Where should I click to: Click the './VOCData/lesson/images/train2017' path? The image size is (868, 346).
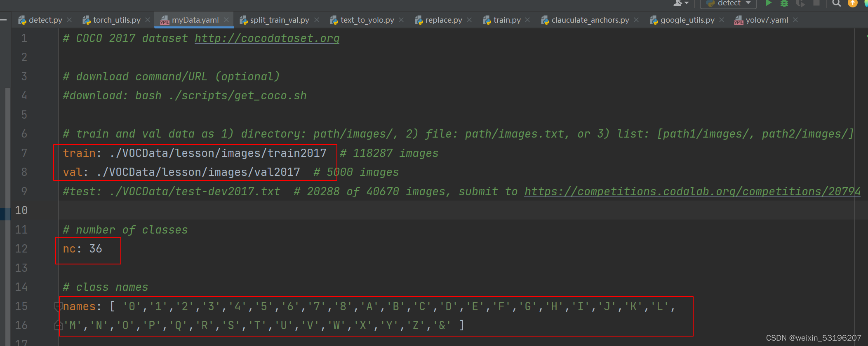218,153
